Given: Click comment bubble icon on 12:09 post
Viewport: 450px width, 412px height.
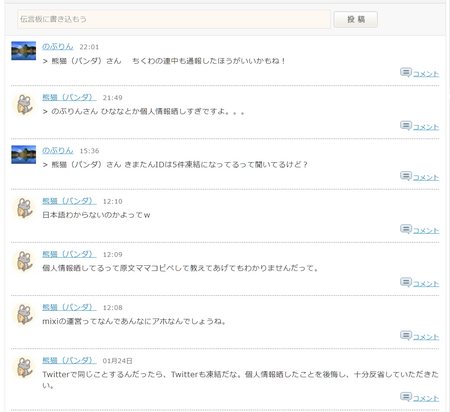Looking at the screenshot, I should tap(406, 282).
